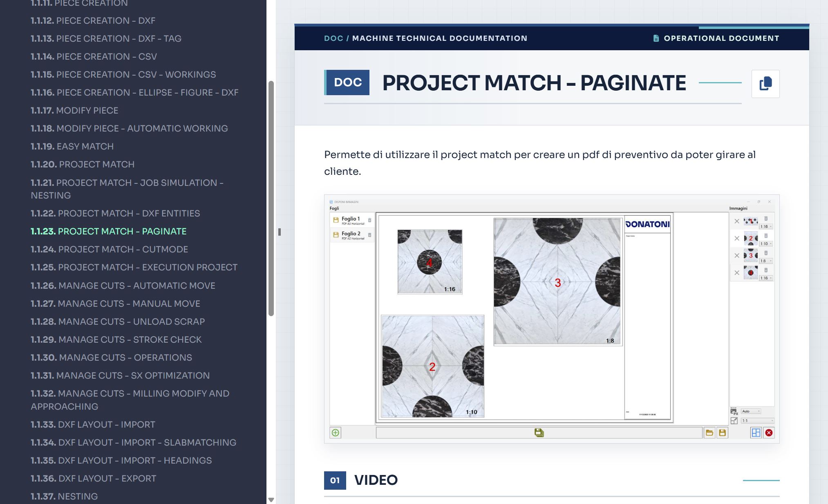
Task: Select Manage Cuts - SX Optimization
Action: click(120, 375)
